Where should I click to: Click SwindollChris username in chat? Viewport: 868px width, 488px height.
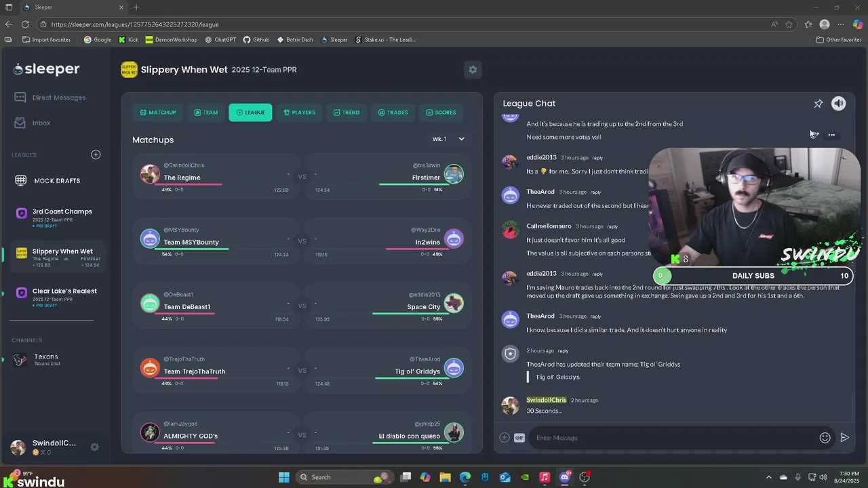547,401
